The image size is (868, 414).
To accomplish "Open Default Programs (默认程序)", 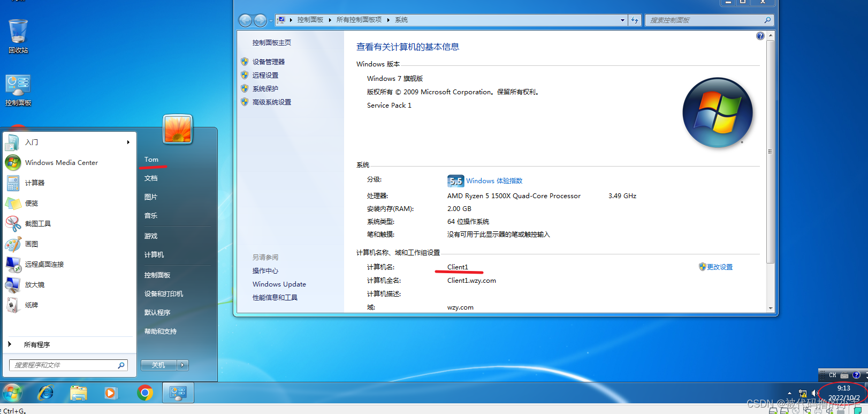I will pos(157,313).
